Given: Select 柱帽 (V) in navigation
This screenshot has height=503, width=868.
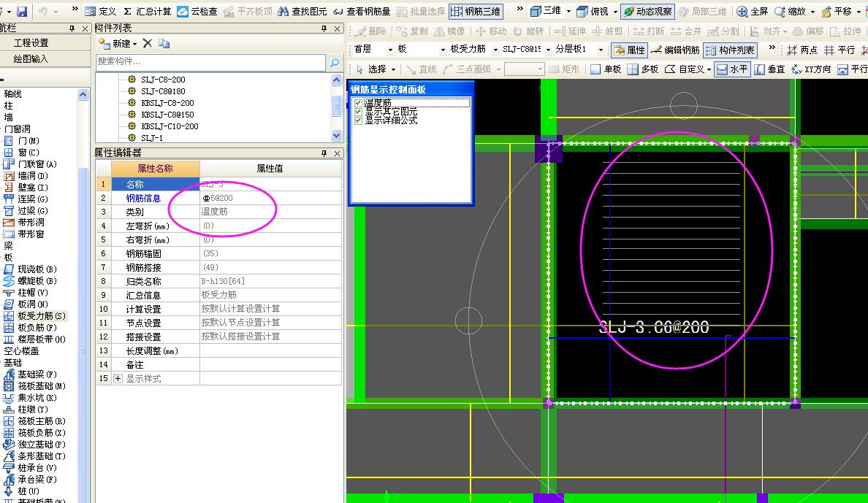Looking at the screenshot, I should [26, 292].
